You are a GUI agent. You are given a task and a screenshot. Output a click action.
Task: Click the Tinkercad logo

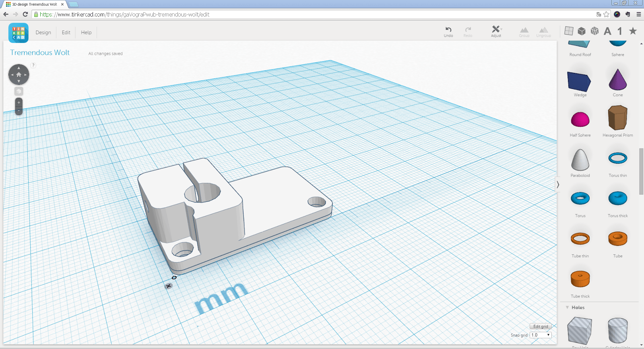[x=19, y=33]
